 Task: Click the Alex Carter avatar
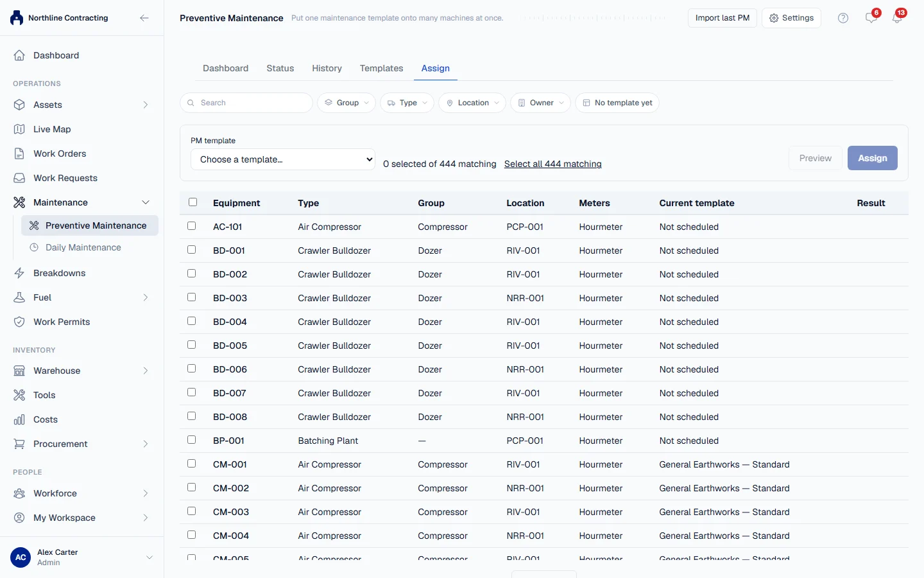tap(21, 557)
